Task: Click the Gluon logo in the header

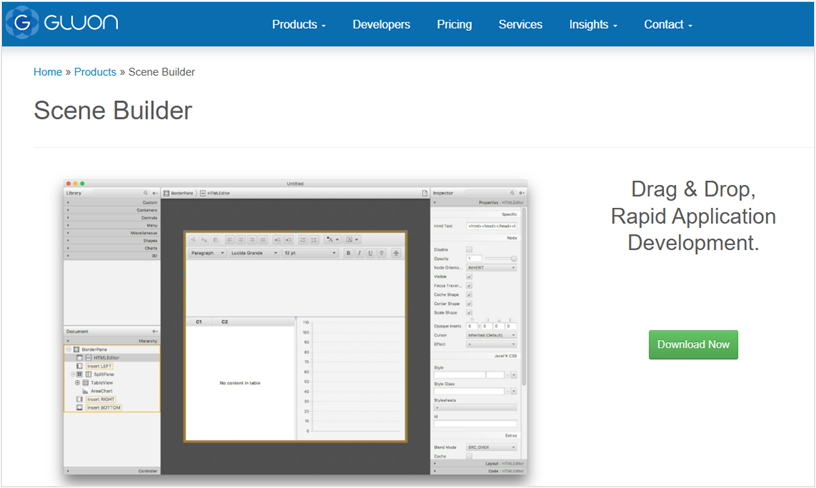Action: coord(62,22)
